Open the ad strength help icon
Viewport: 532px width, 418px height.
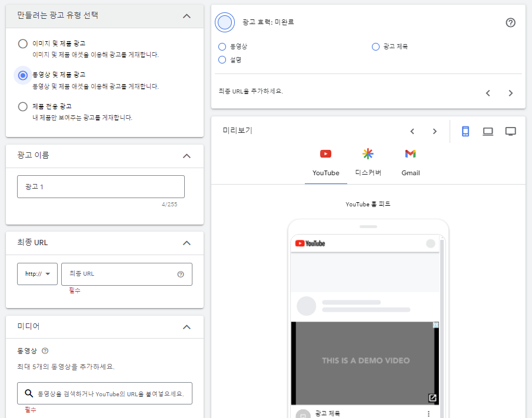tap(510, 22)
